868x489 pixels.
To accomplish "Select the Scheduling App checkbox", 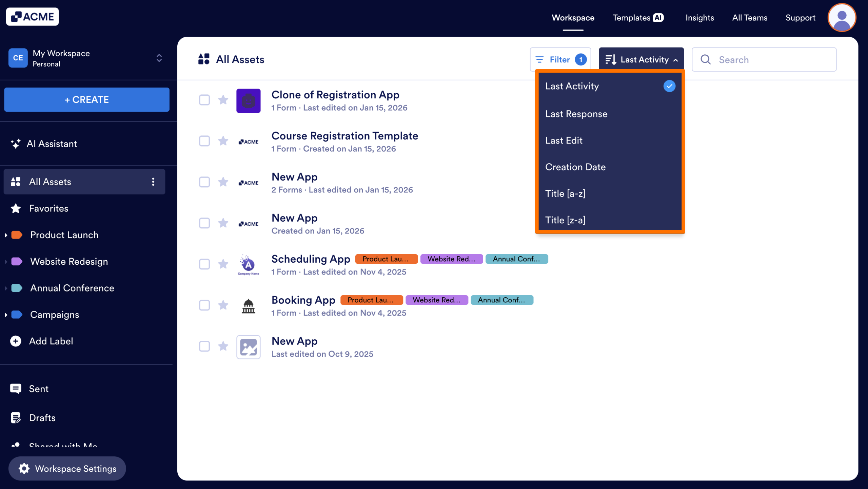I will [x=204, y=264].
